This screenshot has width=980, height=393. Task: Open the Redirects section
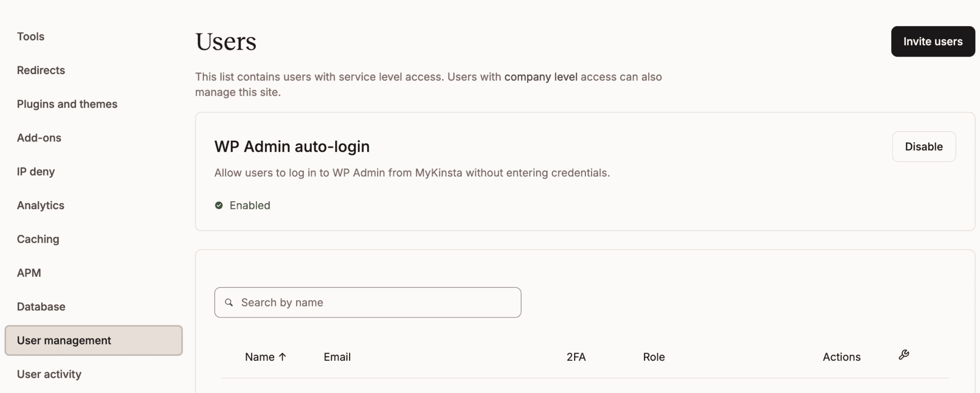[x=41, y=70]
